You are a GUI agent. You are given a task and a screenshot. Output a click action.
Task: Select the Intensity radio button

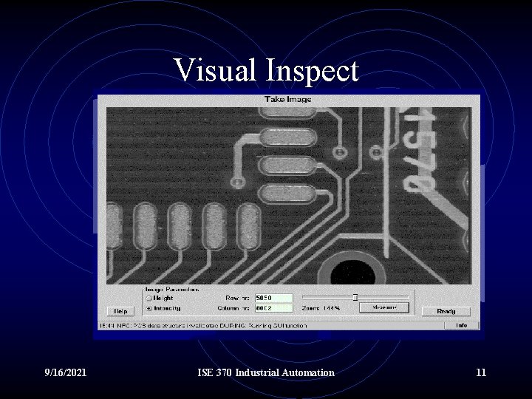[x=149, y=309]
